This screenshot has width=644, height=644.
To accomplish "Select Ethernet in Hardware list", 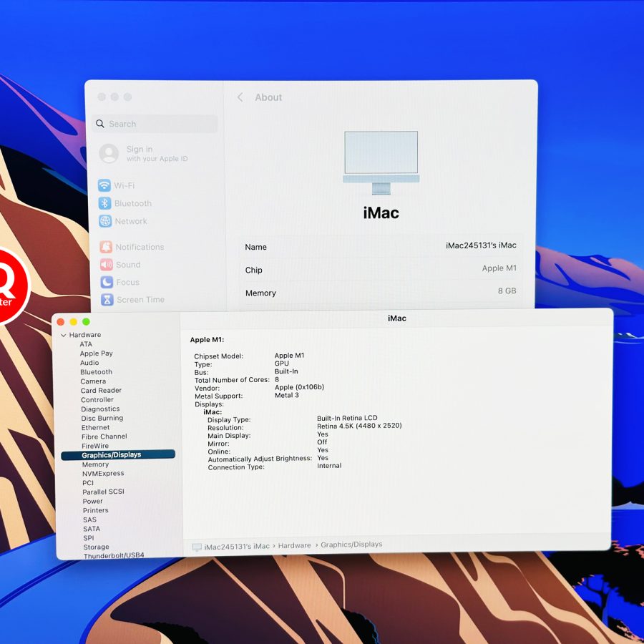I will 95,428.
